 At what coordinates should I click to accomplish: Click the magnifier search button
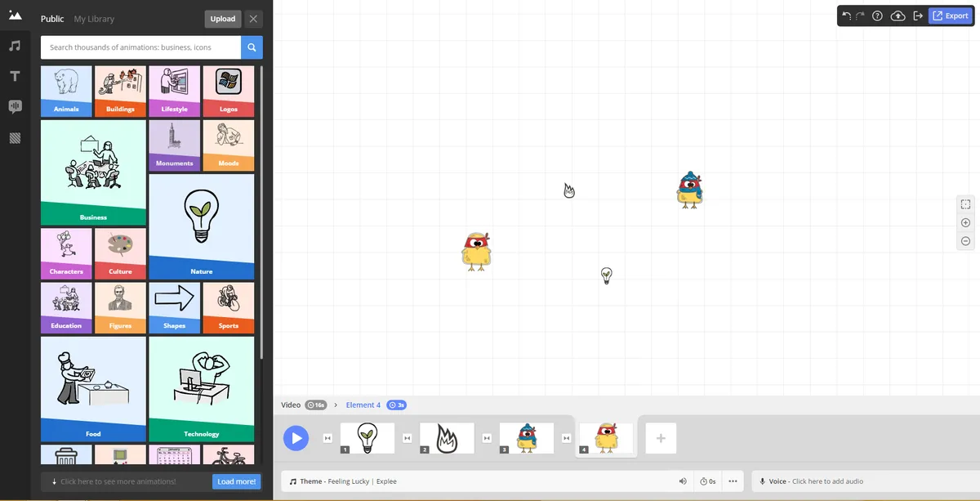pyautogui.click(x=252, y=47)
